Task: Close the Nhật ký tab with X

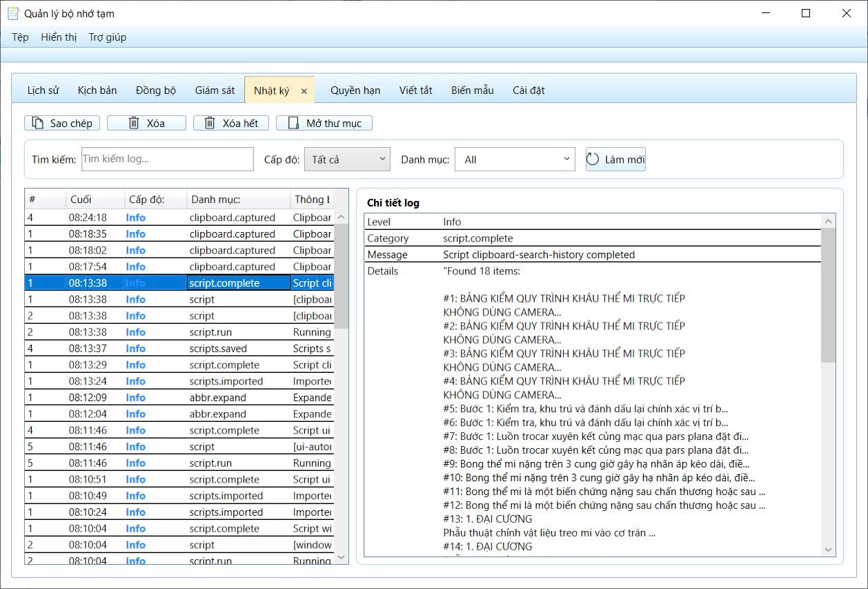Action: point(304,91)
